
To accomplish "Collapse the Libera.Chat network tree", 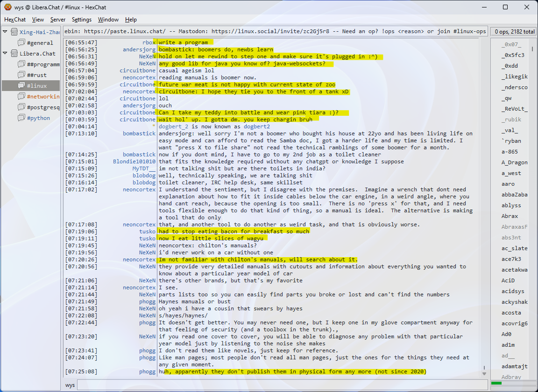I will click(x=5, y=54).
